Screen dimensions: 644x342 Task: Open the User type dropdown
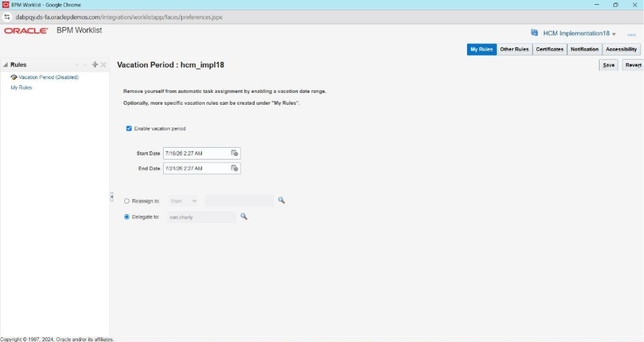pyautogui.click(x=184, y=200)
